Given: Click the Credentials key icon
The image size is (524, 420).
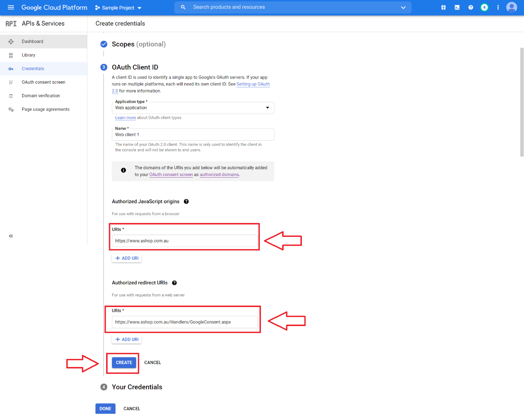Looking at the screenshot, I should tap(11, 69).
